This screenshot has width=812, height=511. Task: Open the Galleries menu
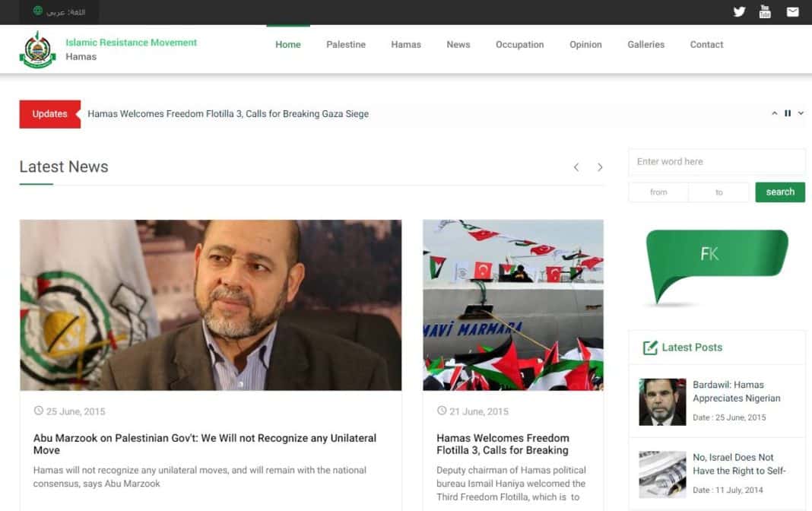pos(645,45)
